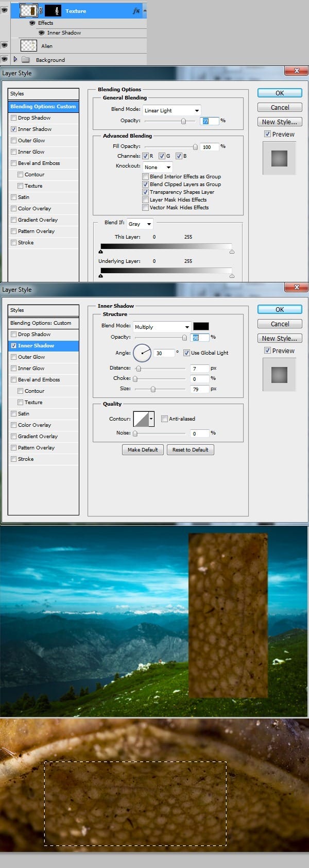Click the Angle dial in Inner Shadow settings

(x=142, y=353)
